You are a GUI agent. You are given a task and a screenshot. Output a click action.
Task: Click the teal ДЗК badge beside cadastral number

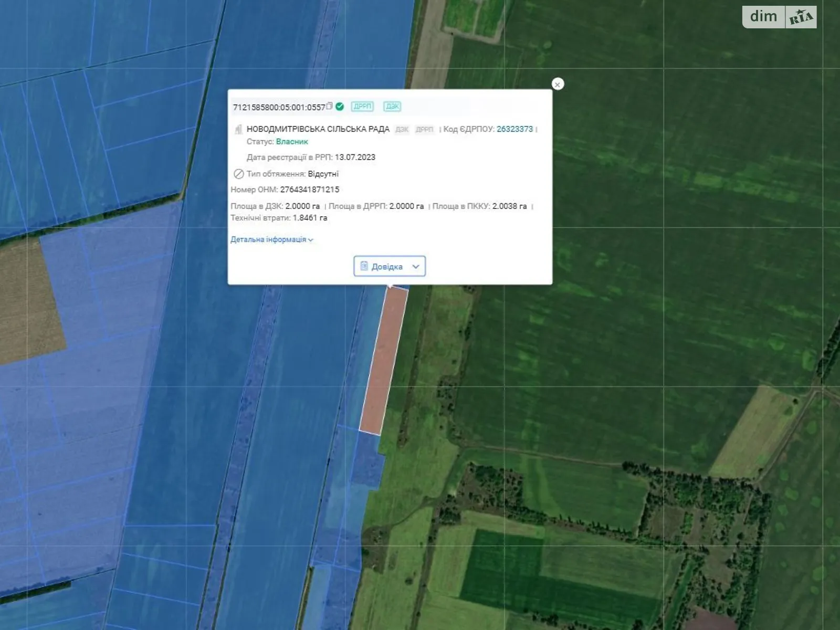point(392,107)
